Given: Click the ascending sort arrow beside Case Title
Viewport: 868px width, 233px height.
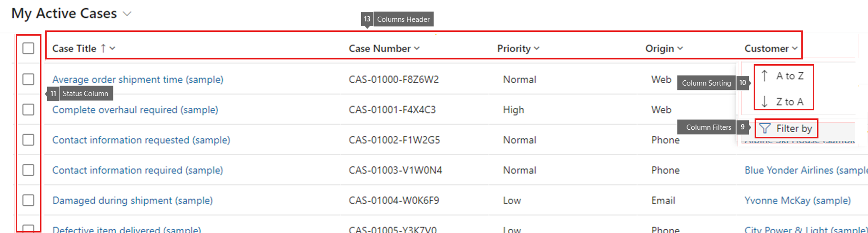Looking at the screenshot, I should (x=103, y=49).
